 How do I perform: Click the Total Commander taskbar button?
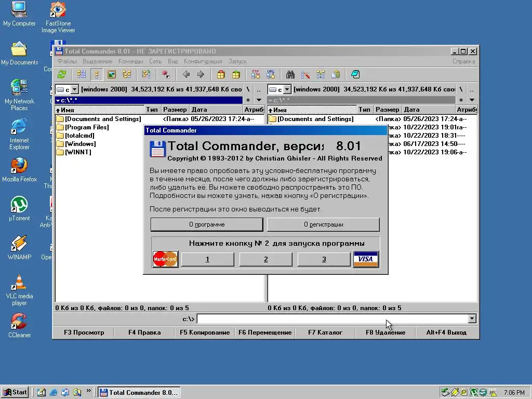[139, 393]
